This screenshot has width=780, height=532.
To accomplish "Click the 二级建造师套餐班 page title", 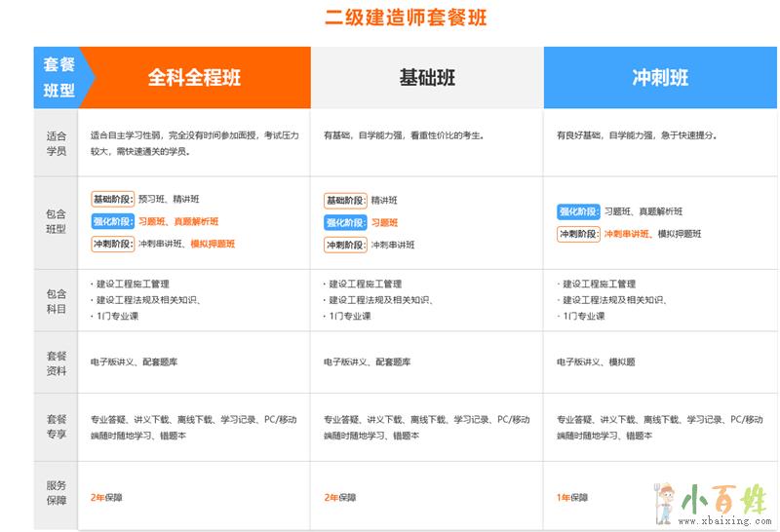I will pos(405,18).
